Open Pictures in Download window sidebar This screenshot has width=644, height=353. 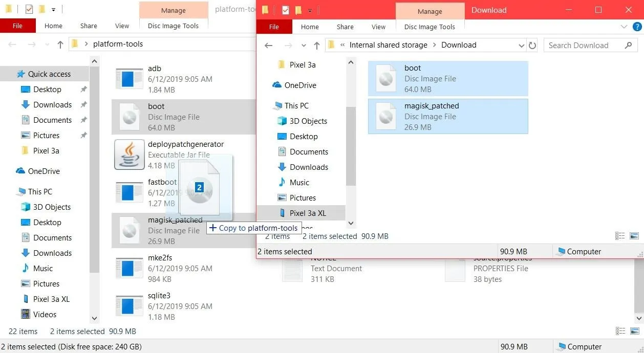296,198
